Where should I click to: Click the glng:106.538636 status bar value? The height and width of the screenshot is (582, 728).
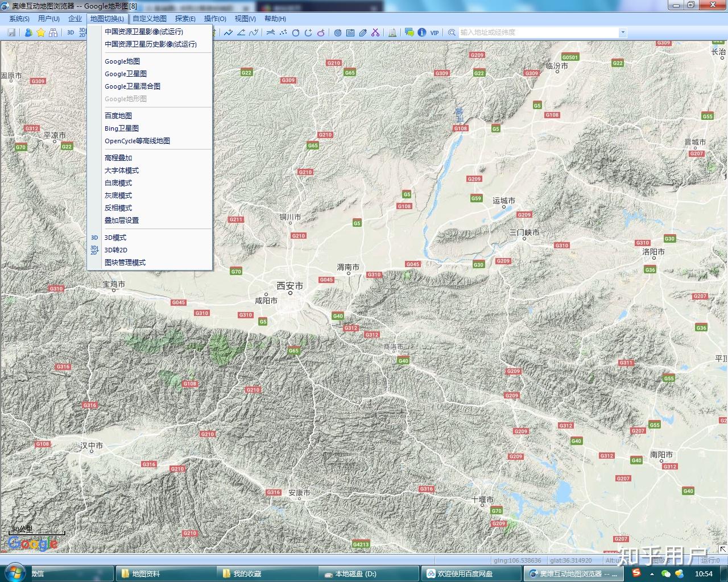[x=518, y=560]
